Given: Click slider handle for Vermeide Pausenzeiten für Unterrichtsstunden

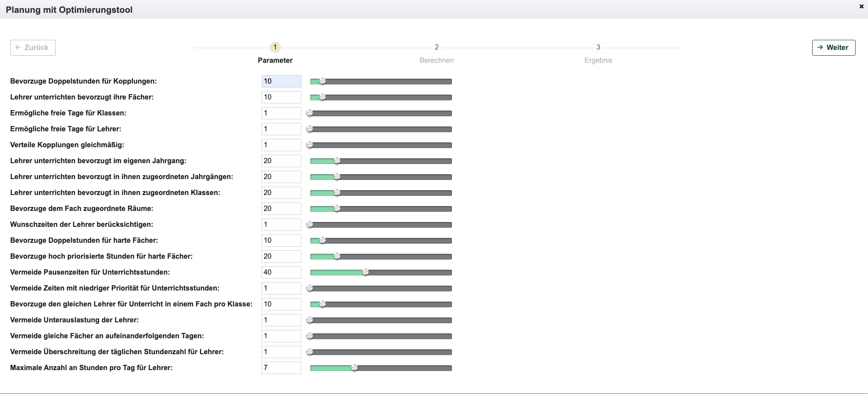Looking at the screenshot, I should (x=365, y=272).
